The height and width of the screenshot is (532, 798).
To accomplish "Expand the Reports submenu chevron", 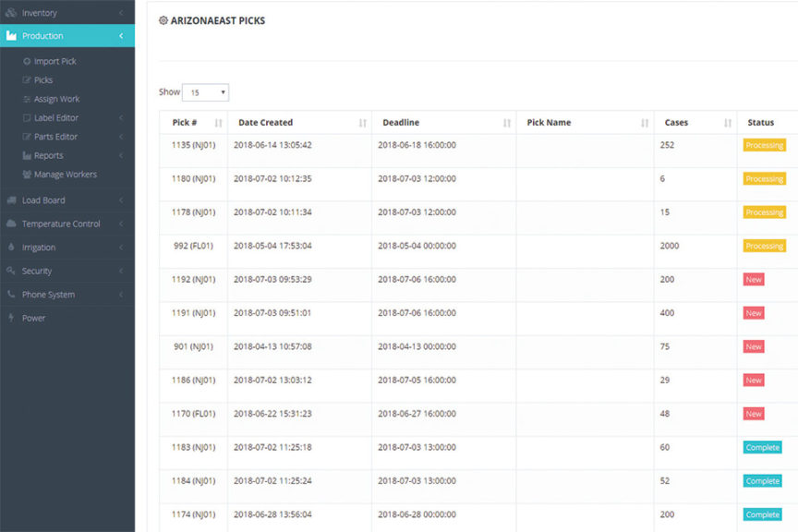I will point(121,156).
